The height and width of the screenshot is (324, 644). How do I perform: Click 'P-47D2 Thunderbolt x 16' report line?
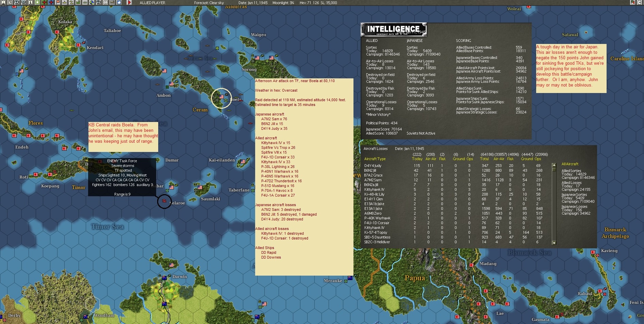(281, 181)
